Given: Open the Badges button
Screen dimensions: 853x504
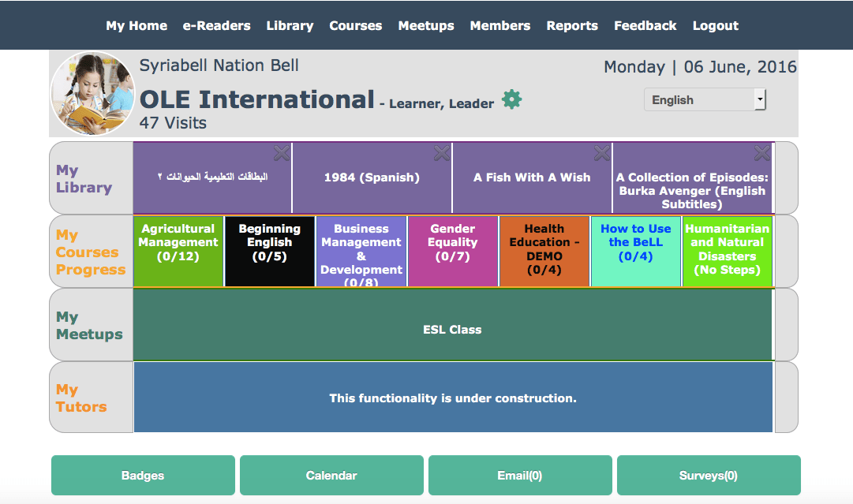Looking at the screenshot, I should tap(143, 476).
